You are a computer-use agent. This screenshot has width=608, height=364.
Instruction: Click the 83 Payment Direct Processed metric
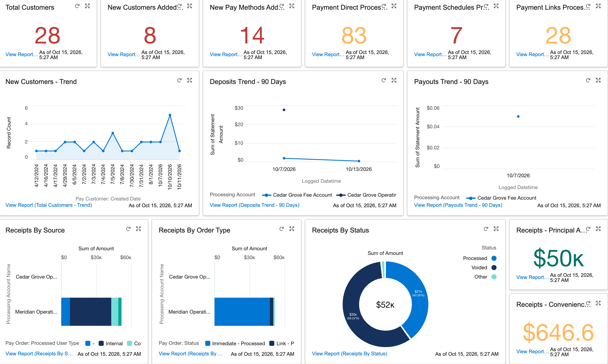coord(354,36)
